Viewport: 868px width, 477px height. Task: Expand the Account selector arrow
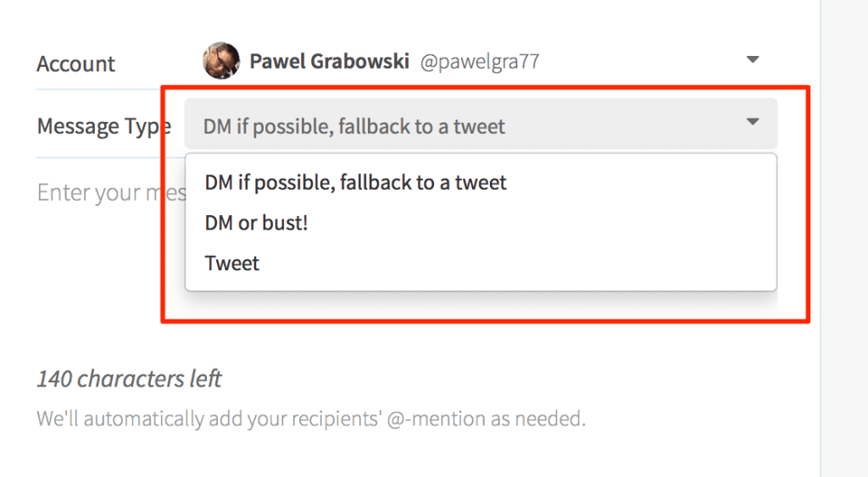[753, 59]
